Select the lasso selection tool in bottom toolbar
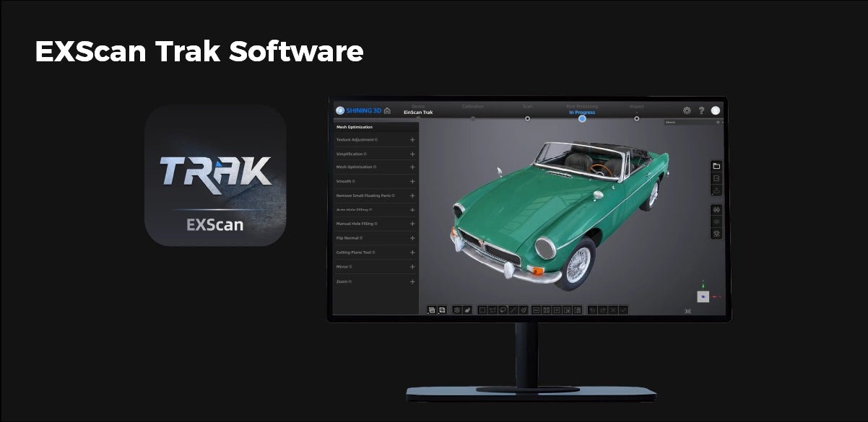The height and width of the screenshot is (422, 868). pyautogui.click(x=503, y=310)
